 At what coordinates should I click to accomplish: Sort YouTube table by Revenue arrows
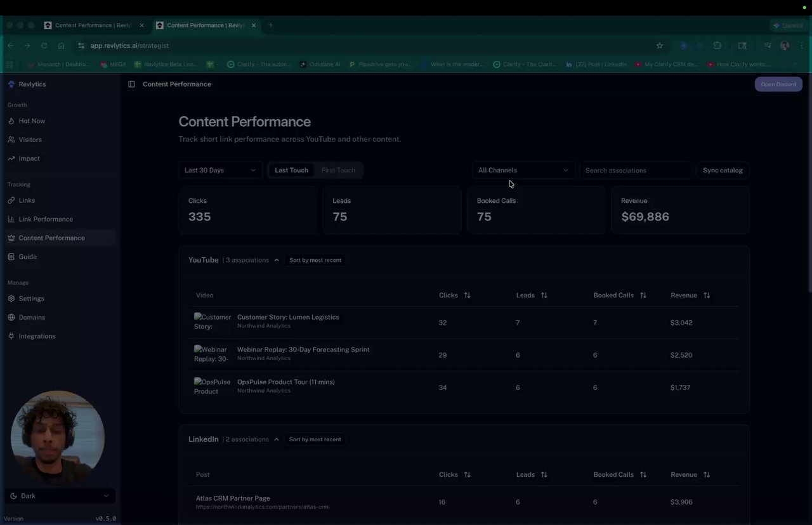coord(706,295)
